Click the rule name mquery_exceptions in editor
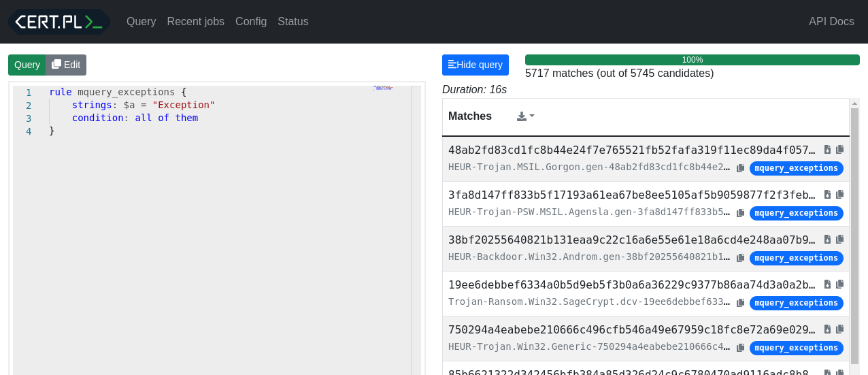 [x=127, y=93]
